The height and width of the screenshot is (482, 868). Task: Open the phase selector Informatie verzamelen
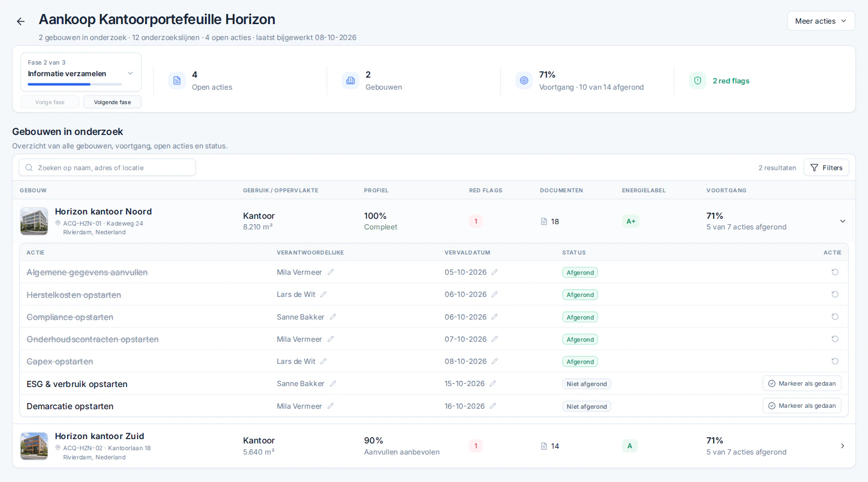(x=81, y=72)
